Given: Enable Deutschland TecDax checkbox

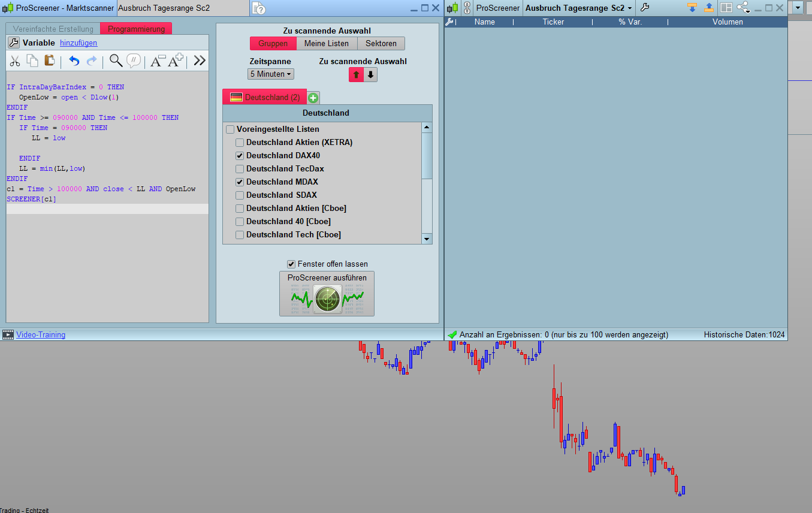Looking at the screenshot, I should [240, 169].
